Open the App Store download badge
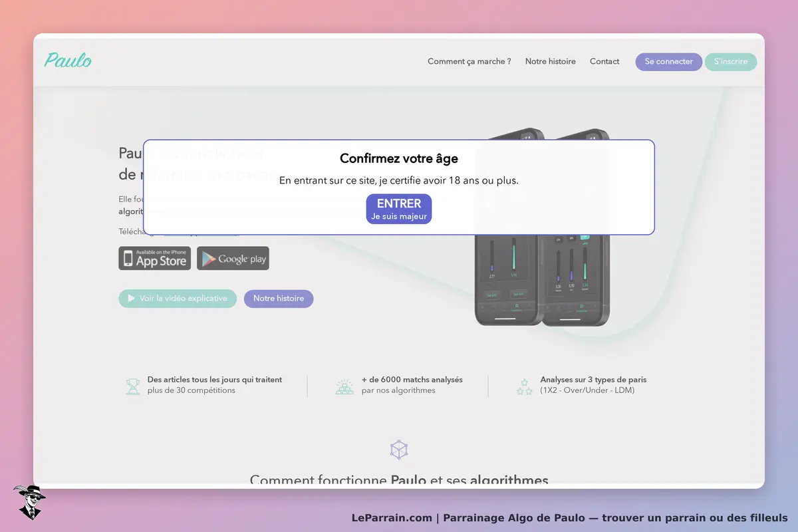The height and width of the screenshot is (532, 798). click(x=155, y=259)
